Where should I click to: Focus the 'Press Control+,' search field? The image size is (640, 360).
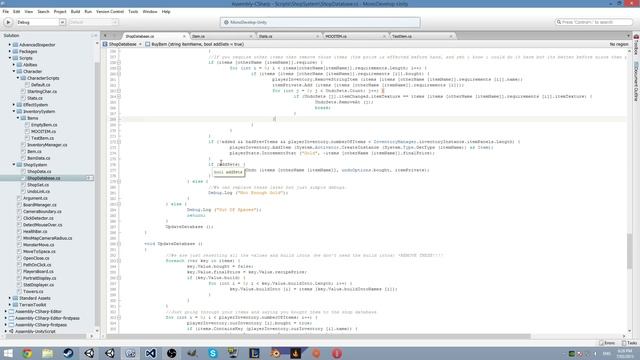(594, 22)
